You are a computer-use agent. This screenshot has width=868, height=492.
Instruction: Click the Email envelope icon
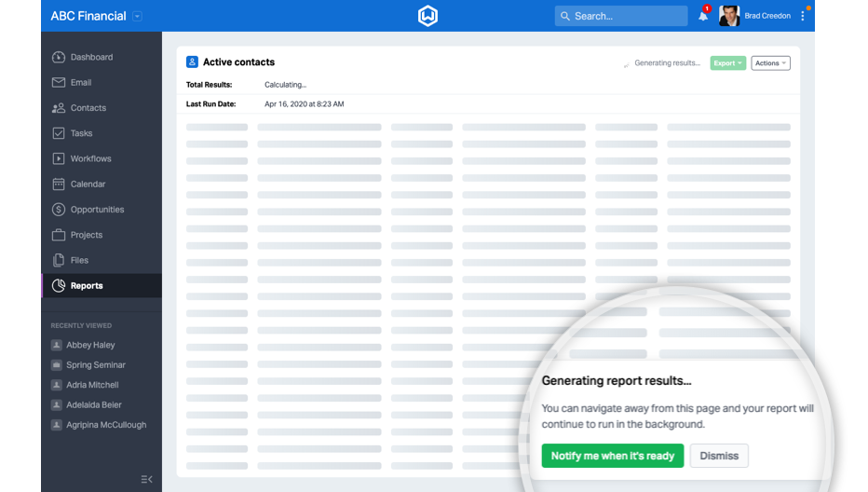(x=59, y=83)
